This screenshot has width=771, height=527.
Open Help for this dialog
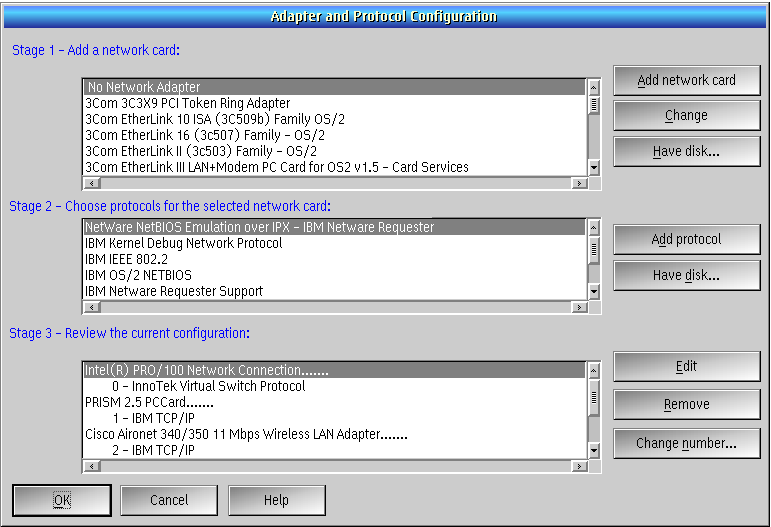[277, 500]
